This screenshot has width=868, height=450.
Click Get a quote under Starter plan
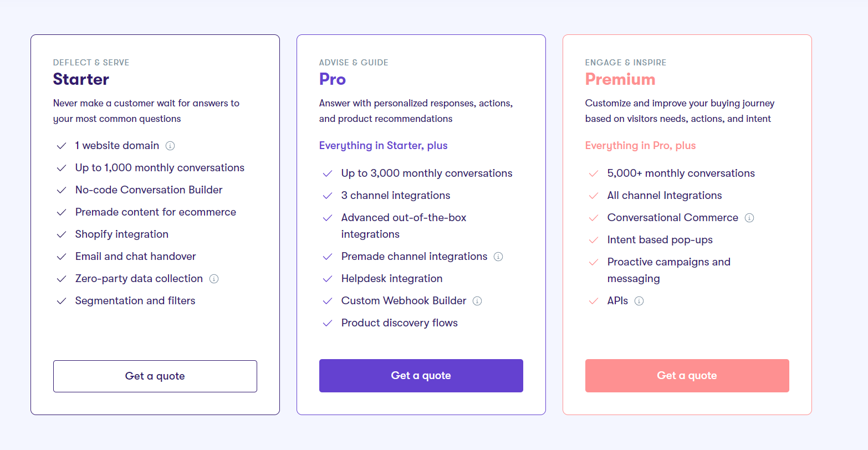tap(155, 376)
